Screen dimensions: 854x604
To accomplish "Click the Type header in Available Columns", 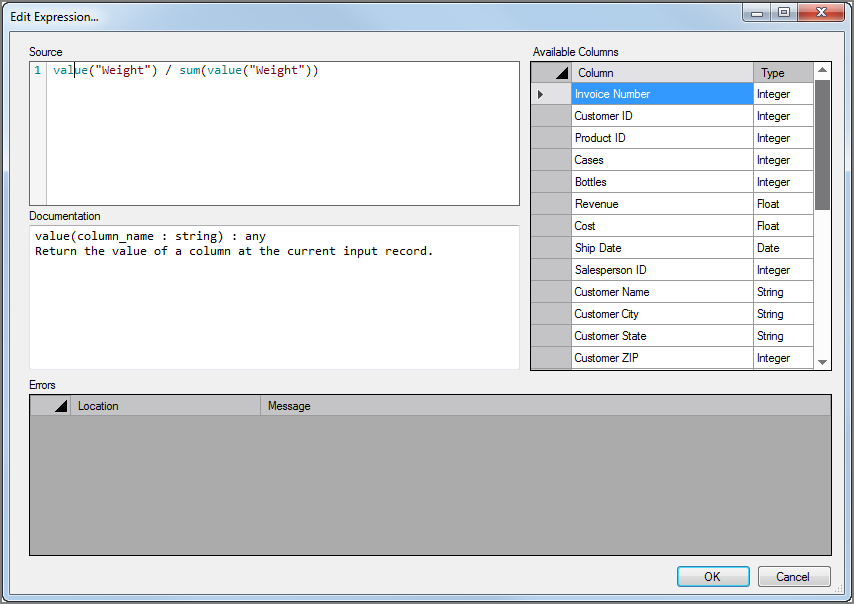I will [x=785, y=71].
